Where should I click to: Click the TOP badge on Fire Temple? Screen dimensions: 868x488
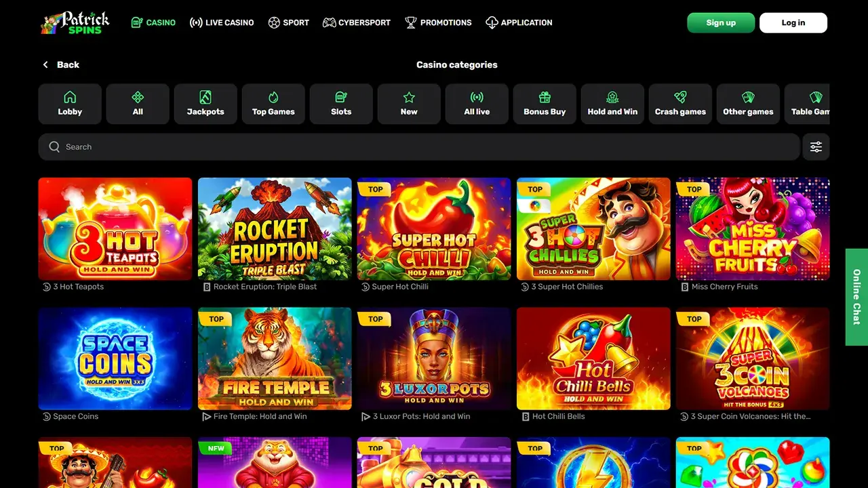click(215, 319)
